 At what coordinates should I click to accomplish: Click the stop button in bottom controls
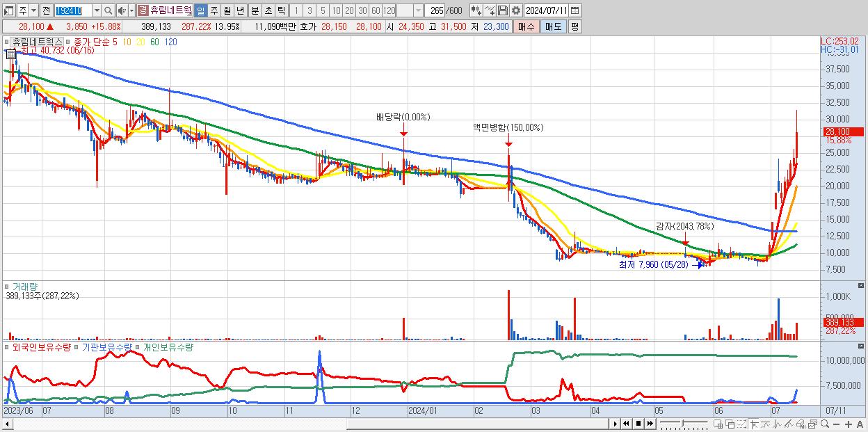click(638, 424)
